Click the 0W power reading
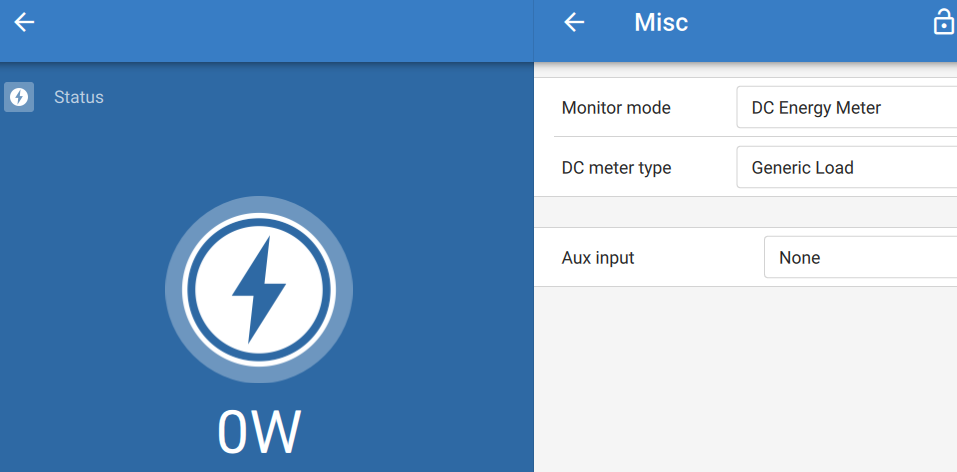 click(x=259, y=432)
